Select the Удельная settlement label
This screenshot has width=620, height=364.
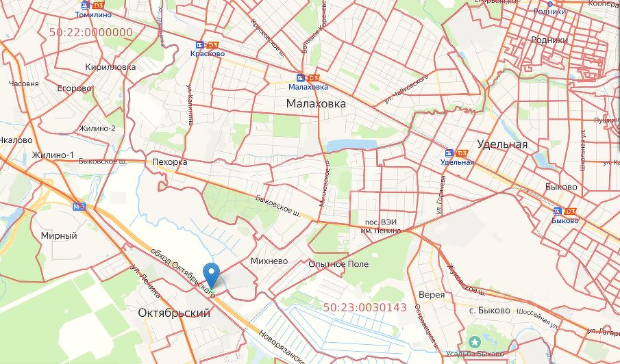click(502, 144)
